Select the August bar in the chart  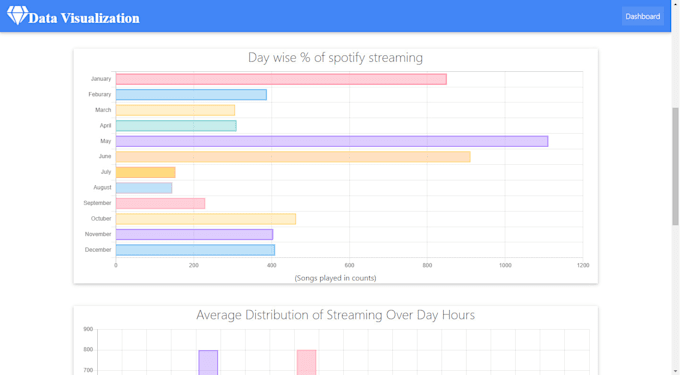coord(144,188)
